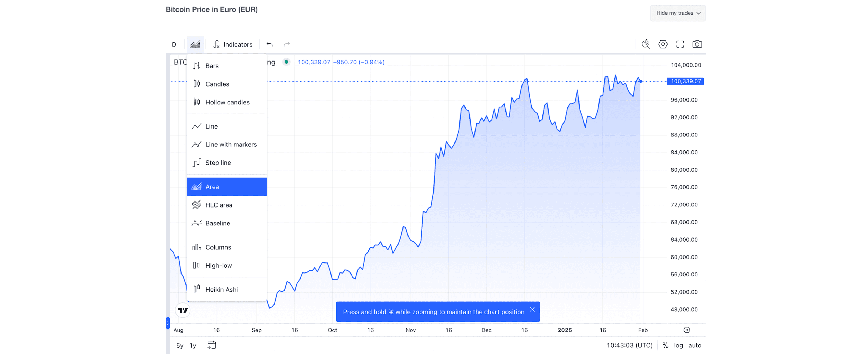
Task: Toggle logarithmic scale with the log button
Action: click(679, 345)
